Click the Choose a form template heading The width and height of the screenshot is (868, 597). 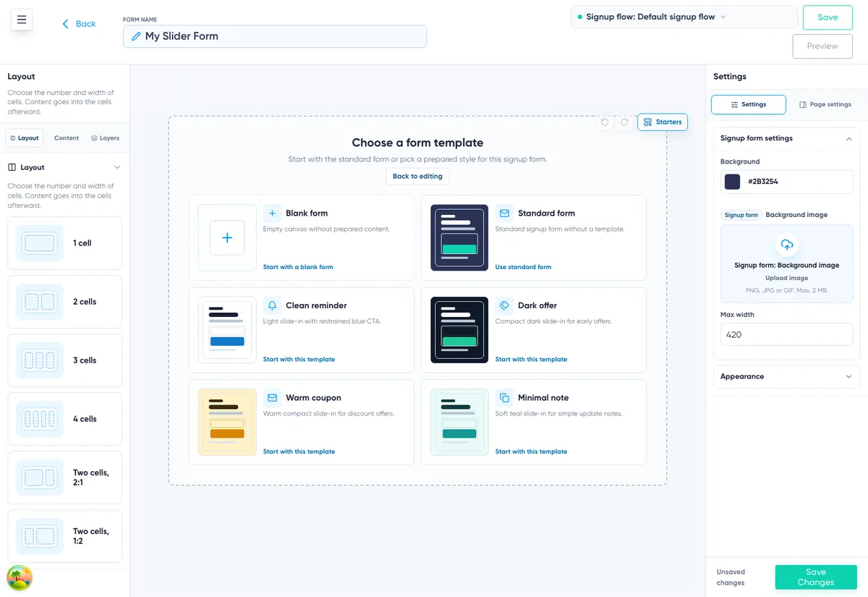coord(417,143)
